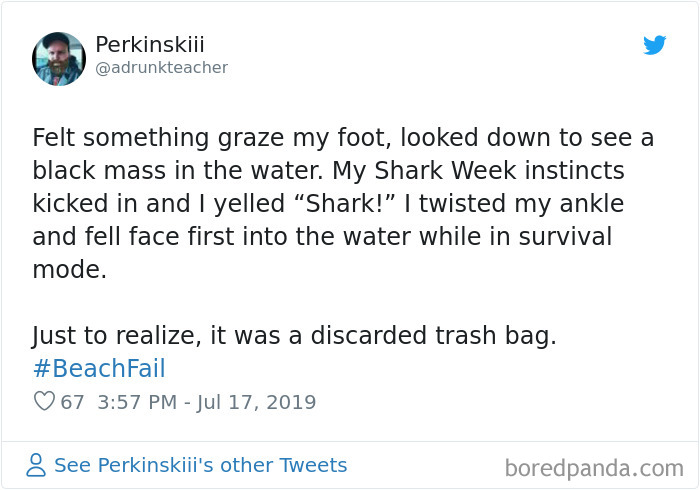Click the word "mode." ending the first paragraph
The image size is (700, 490).
tap(69, 270)
